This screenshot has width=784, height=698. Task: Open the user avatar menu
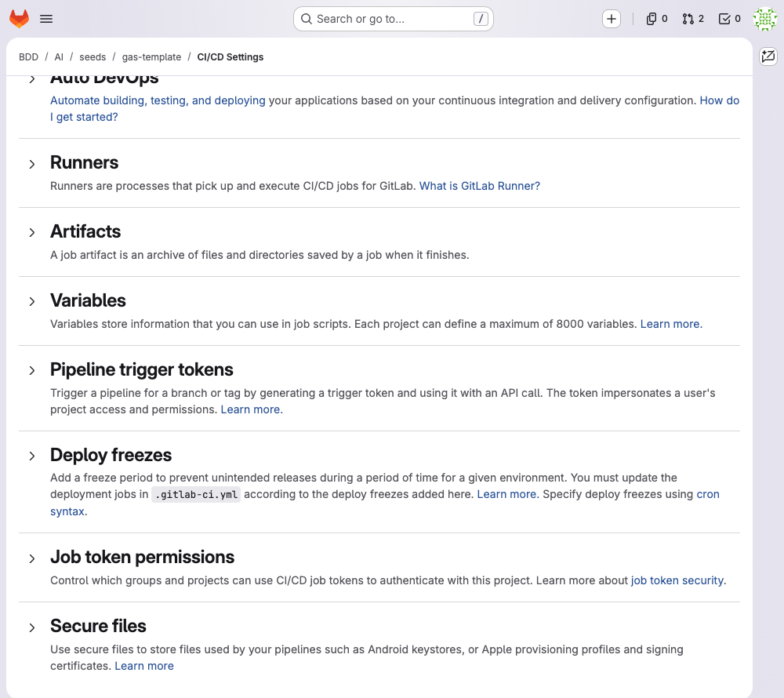(764, 19)
